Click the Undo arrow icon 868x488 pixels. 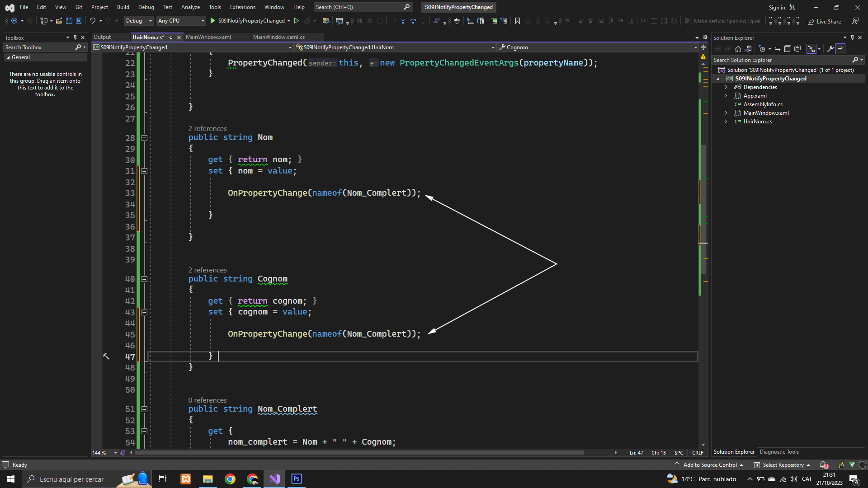92,21
